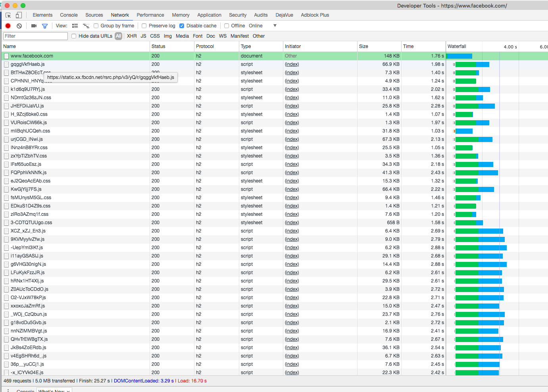Show only Img requests

coord(168,36)
